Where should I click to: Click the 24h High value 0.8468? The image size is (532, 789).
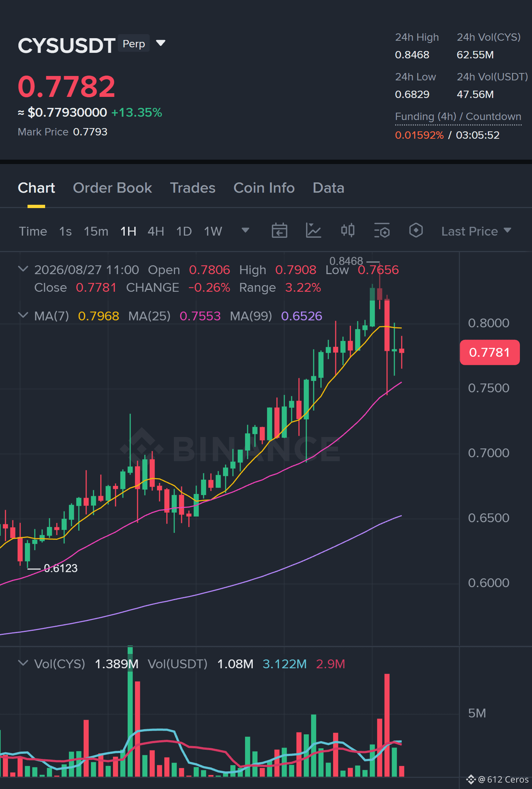[x=412, y=55]
